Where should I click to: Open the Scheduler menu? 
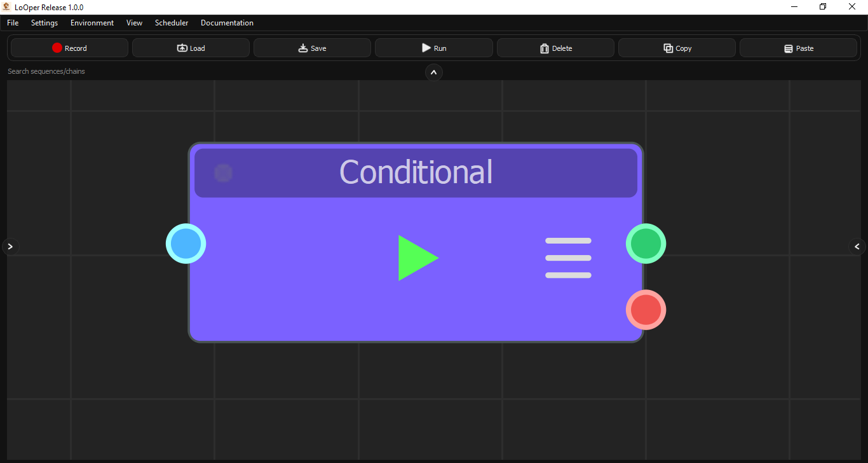pyautogui.click(x=171, y=22)
